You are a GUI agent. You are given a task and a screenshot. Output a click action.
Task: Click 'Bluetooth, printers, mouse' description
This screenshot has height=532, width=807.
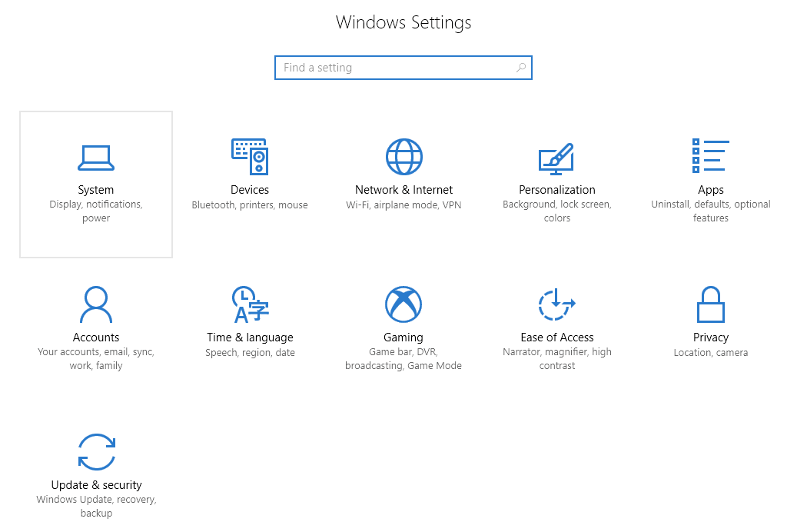click(250, 205)
